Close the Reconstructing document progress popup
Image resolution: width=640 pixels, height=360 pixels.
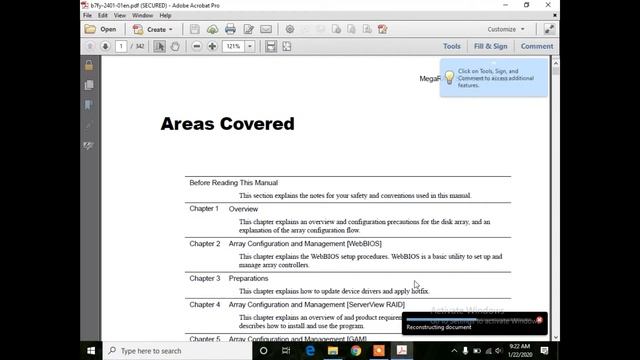pyautogui.click(x=539, y=320)
